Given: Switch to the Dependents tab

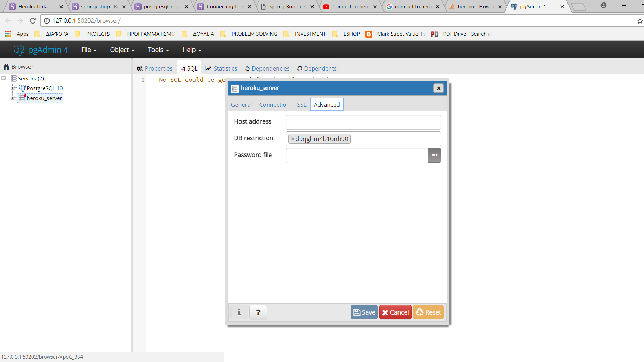Looking at the screenshot, I should point(317,68).
